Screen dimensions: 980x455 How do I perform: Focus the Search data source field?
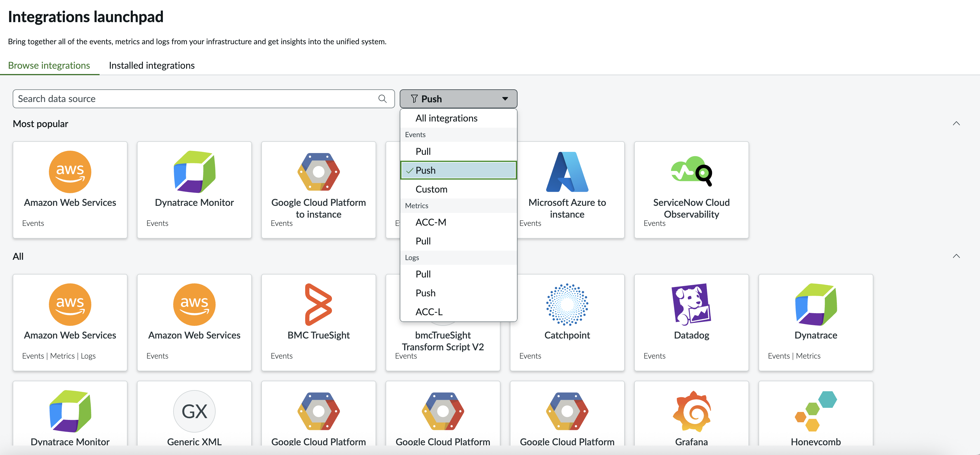tap(204, 99)
